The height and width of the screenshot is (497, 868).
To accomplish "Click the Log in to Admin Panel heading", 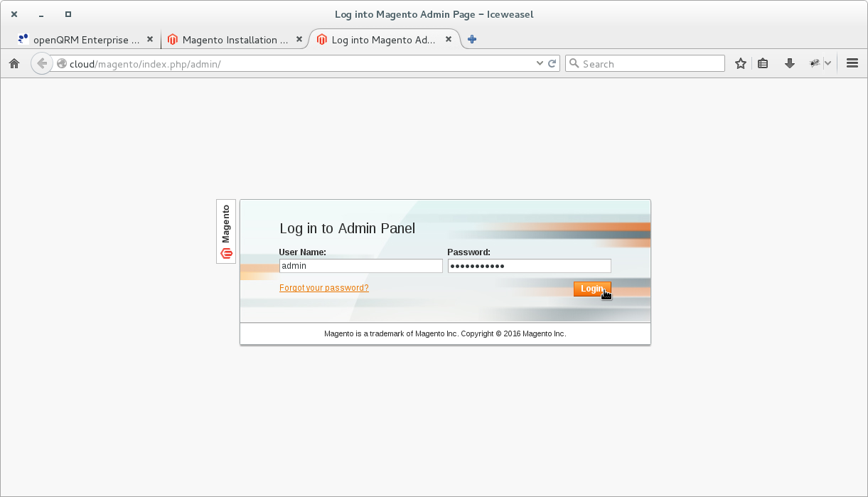I will (x=348, y=228).
